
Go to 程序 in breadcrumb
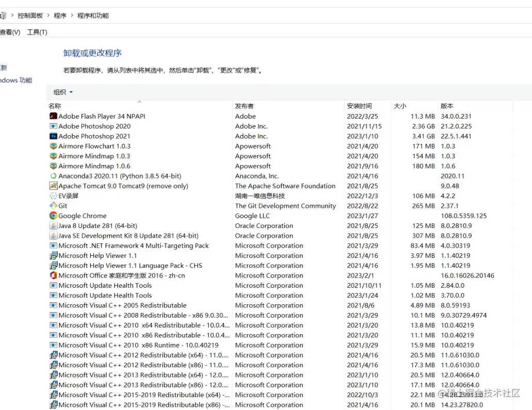pyautogui.click(x=60, y=15)
